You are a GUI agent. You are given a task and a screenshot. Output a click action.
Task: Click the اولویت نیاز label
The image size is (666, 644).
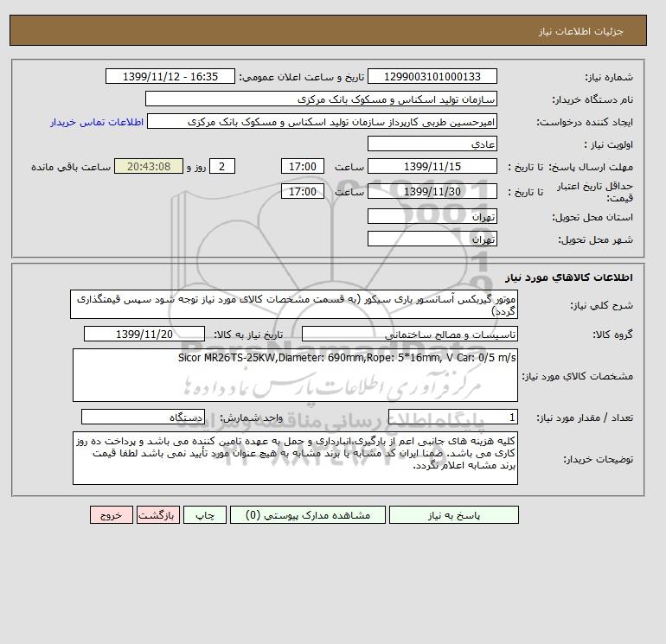pos(609,144)
